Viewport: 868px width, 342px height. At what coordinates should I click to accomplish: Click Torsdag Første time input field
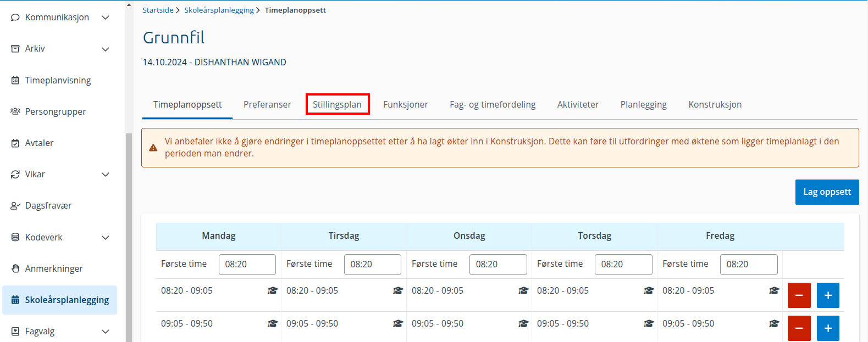click(623, 264)
